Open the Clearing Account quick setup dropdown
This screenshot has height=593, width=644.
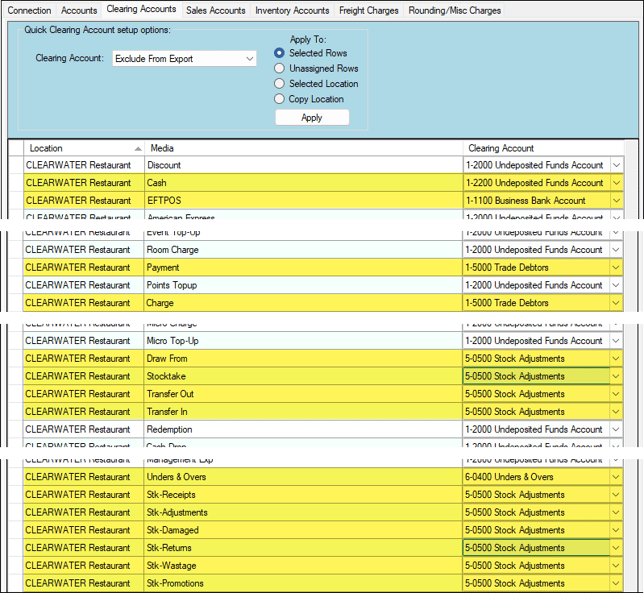184,59
